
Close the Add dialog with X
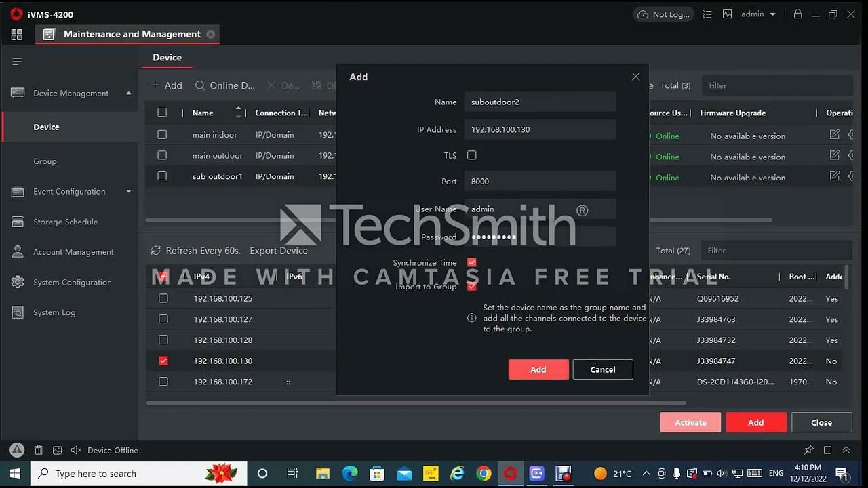pyautogui.click(x=635, y=77)
